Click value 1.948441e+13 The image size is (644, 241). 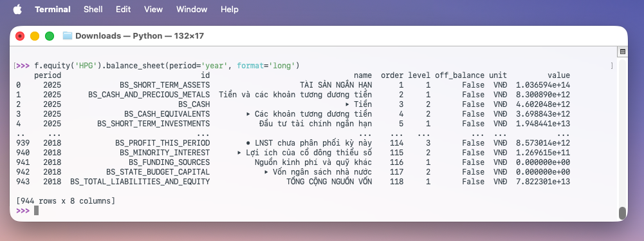pos(543,123)
